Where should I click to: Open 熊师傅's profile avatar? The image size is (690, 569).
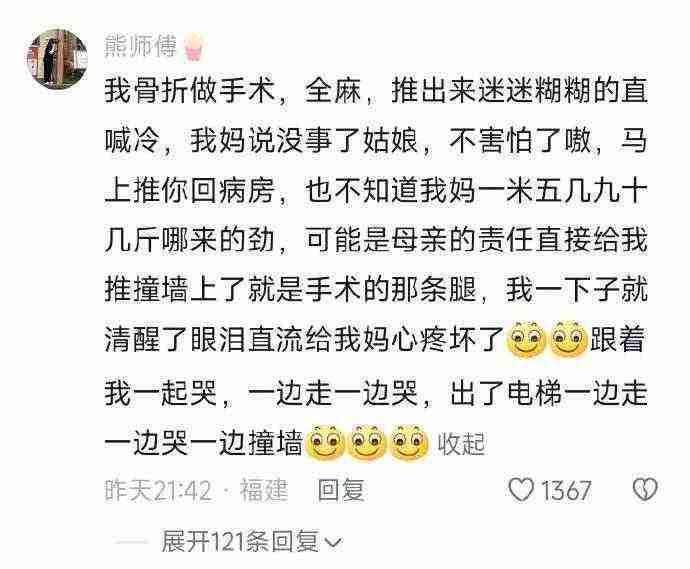click(x=56, y=59)
